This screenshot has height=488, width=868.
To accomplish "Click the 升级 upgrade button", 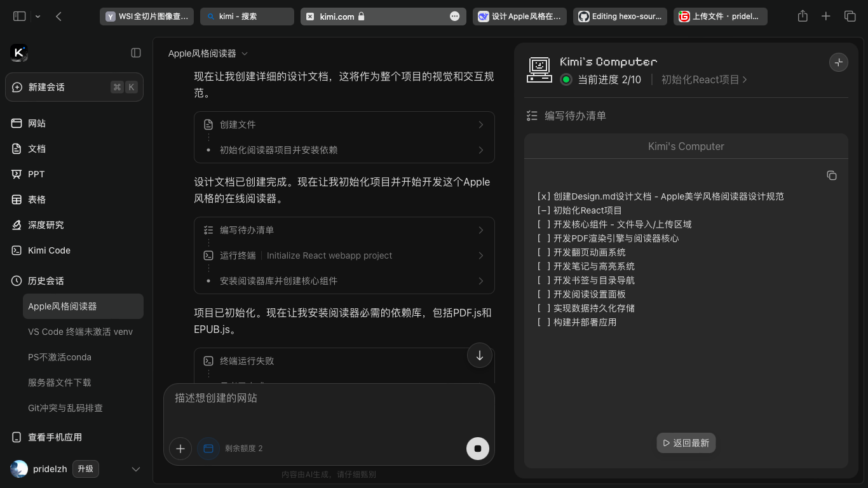I will point(85,469).
